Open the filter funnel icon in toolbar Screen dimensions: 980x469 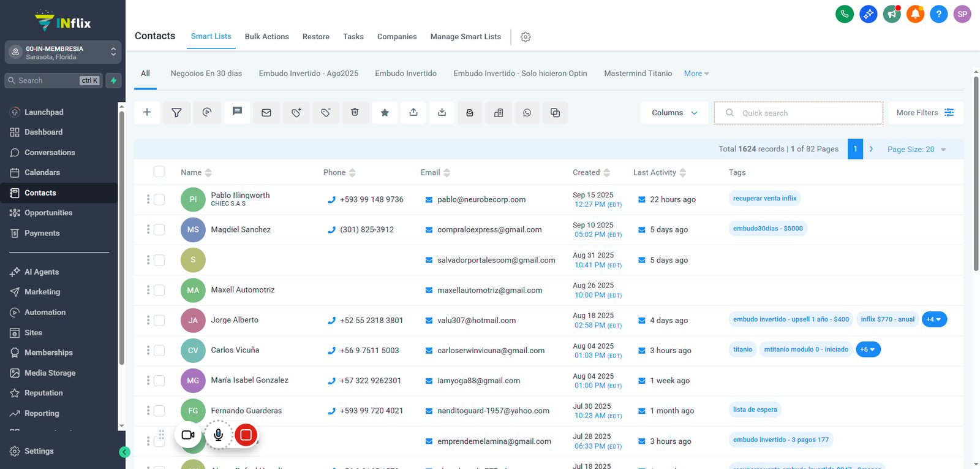[176, 112]
